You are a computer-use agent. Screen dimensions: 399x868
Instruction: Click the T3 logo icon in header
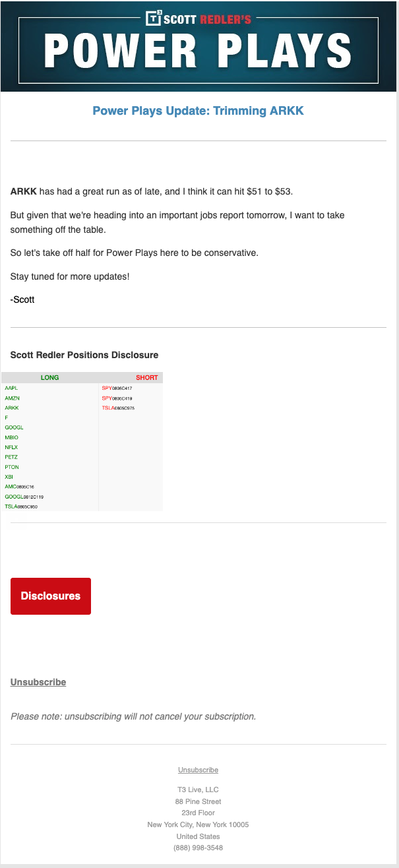click(154, 18)
